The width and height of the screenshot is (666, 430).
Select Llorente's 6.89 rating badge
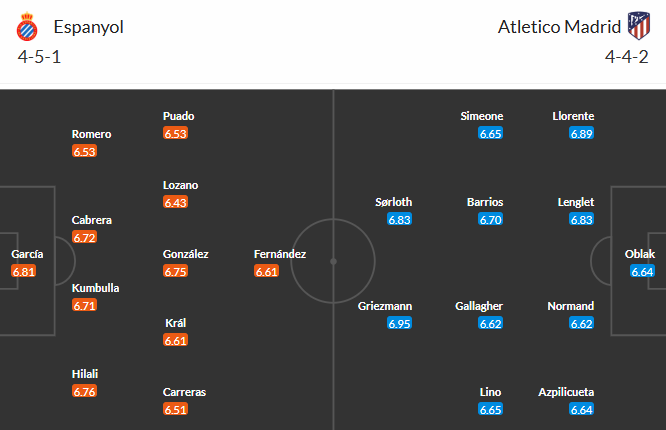[x=581, y=133]
